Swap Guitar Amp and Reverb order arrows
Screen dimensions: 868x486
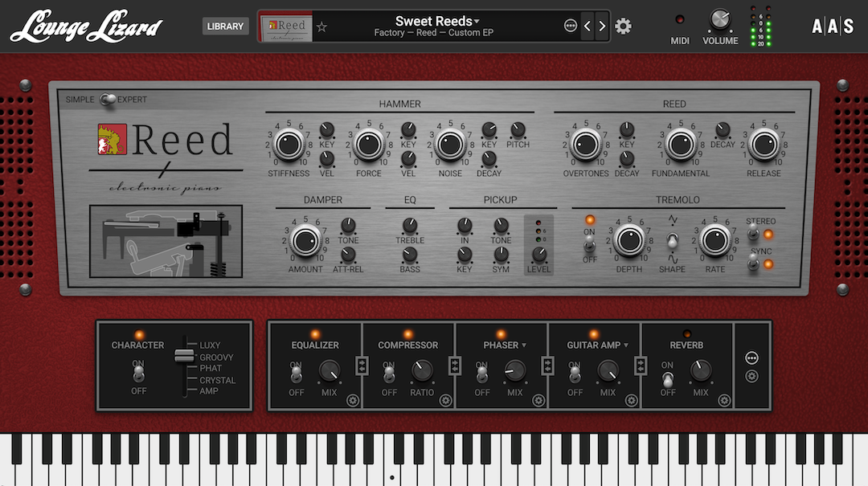[641, 366]
